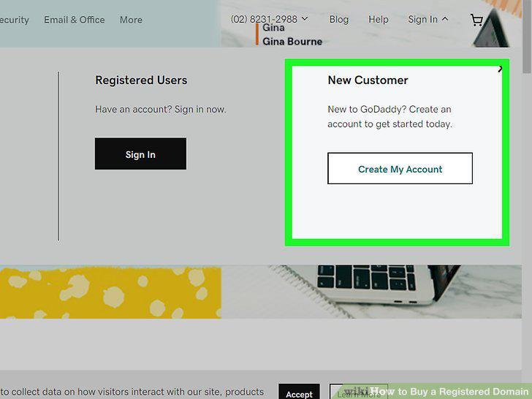Open the Email & Office menu
The image size is (532, 399).
click(x=75, y=20)
